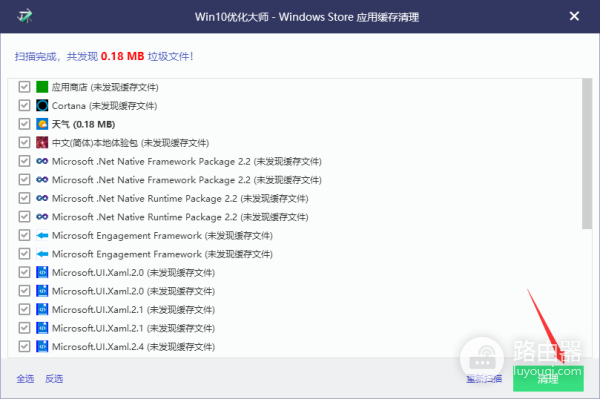Toggle the Microsoft.UI.Xaml.2.4 checkbox
This screenshot has height=399, width=600.
[24, 346]
